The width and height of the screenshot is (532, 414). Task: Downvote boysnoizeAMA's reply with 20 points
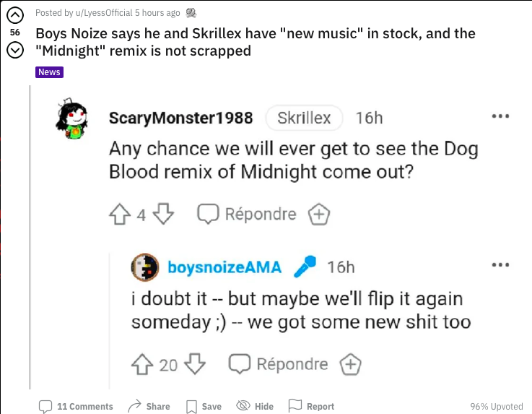(x=195, y=364)
